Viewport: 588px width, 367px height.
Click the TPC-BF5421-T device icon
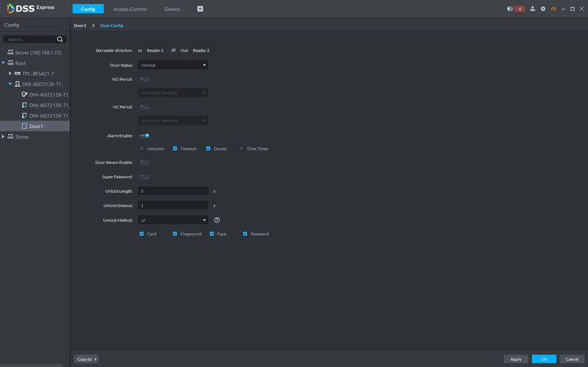pos(17,74)
